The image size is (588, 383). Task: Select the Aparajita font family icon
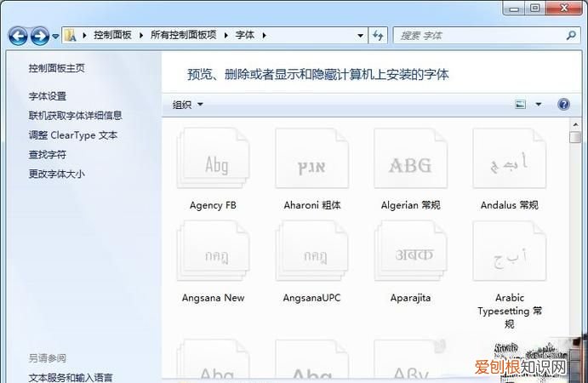pos(411,250)
